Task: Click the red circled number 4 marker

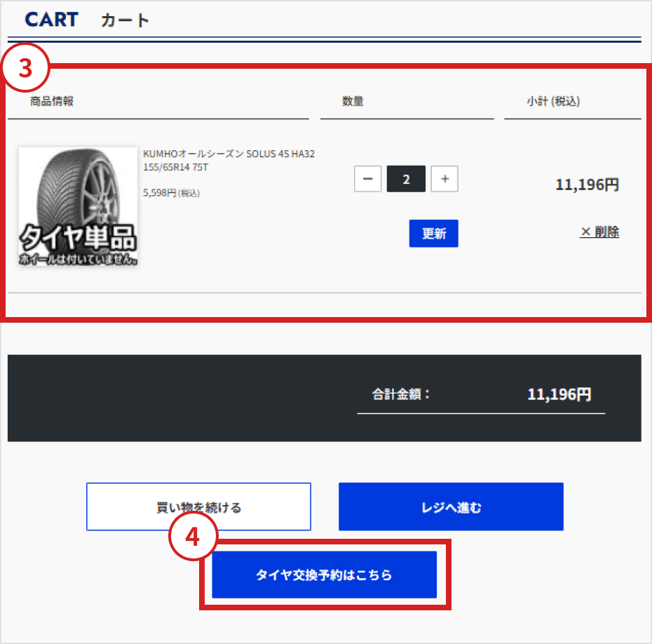Action: click(x=193, y=536)
